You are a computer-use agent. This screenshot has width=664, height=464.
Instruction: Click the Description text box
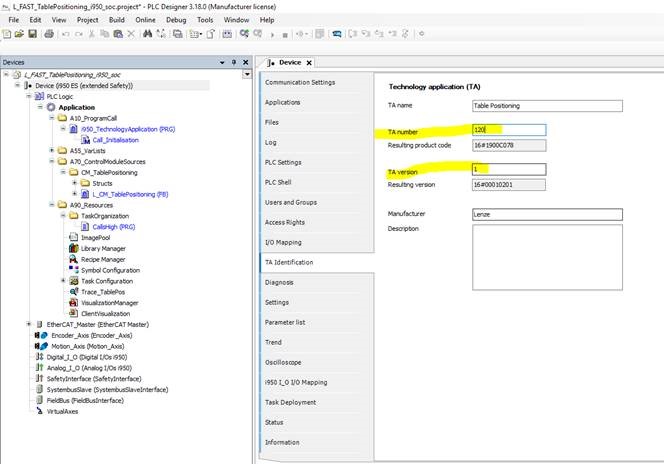[546, 258]
